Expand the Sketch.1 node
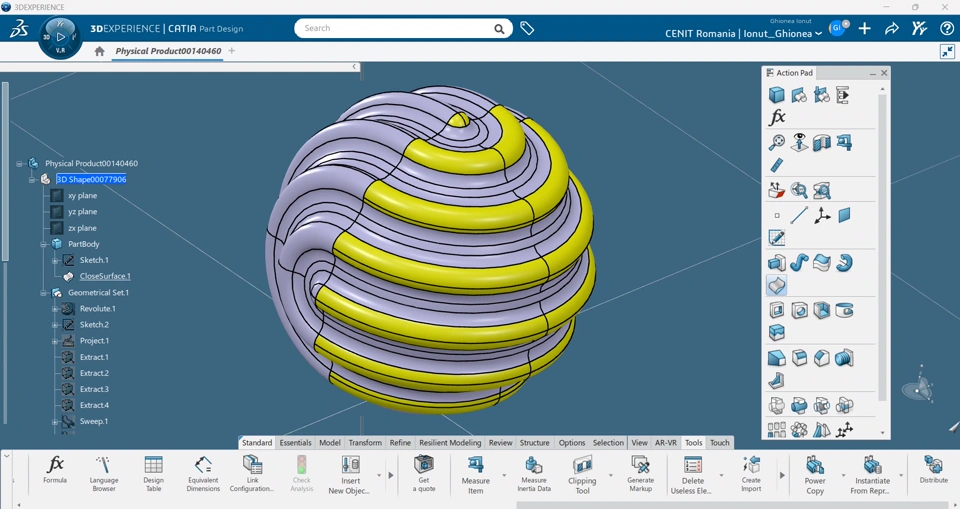Image resolution: width=960 pixels, height=509 pixels. pos(55,260)
